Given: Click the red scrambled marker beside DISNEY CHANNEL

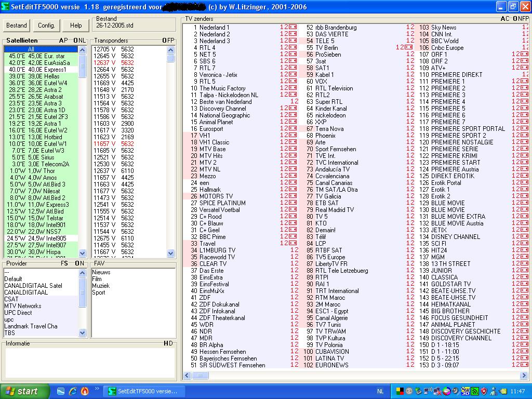Looking at the screenshot, I should pos(525,236).
